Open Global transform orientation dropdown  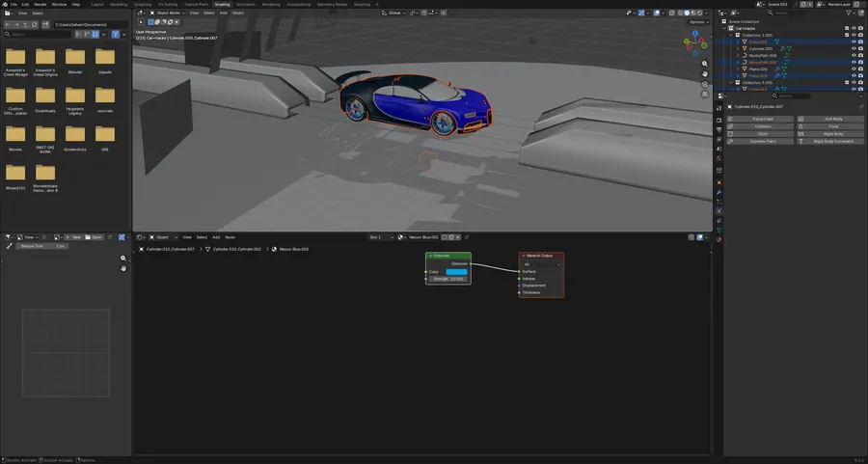click(394, 13)
